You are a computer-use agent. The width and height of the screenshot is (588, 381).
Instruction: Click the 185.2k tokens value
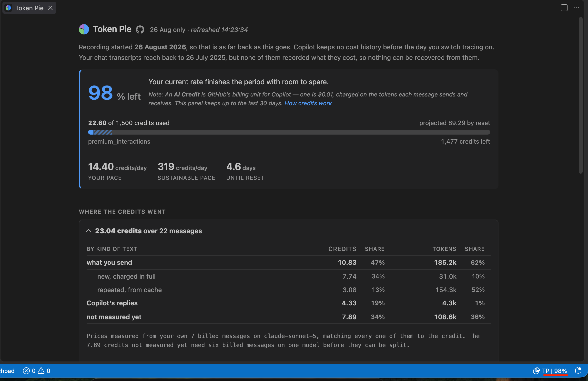pos(445,262)
